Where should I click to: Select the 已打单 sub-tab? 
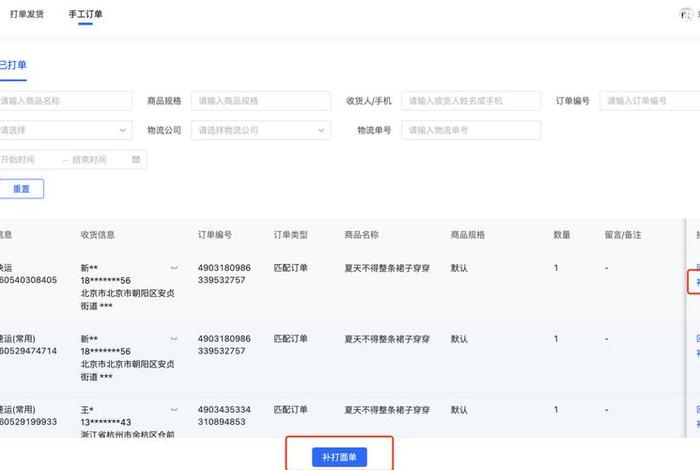coord(12,65)
